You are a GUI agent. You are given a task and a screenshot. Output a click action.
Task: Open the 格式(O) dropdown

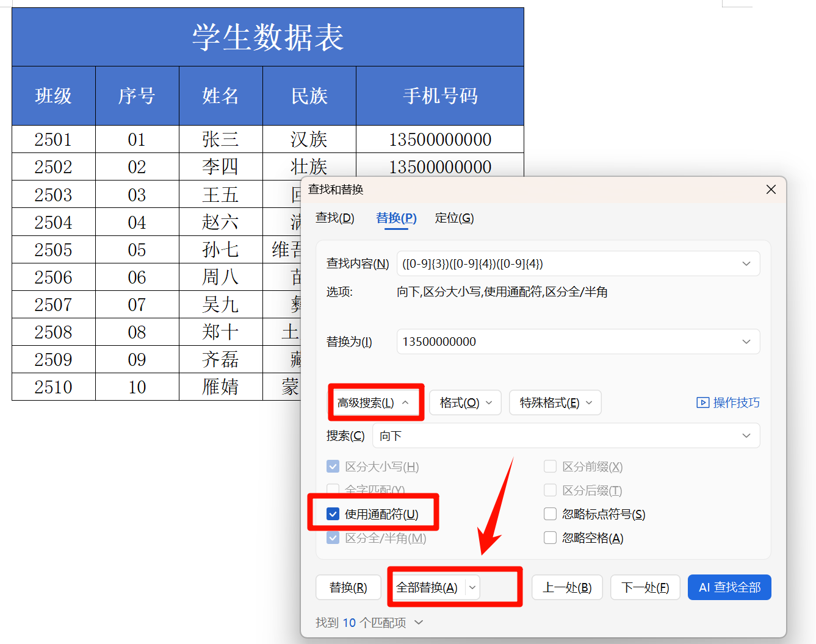(x=465, y=402)
